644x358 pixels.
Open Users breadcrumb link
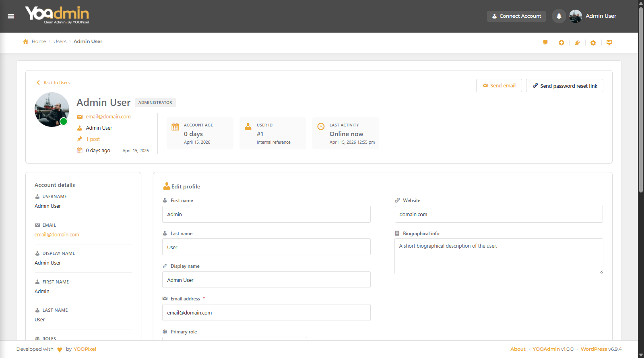tap(60, 41)
